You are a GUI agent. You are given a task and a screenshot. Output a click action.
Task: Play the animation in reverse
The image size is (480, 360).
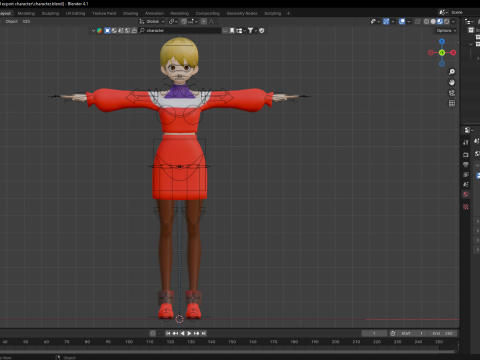182,333
